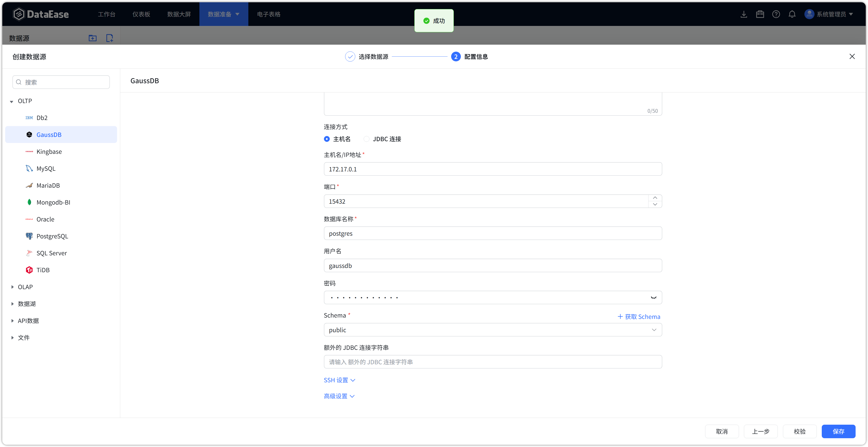Increase the port number with up arrow

click(655, 198)
